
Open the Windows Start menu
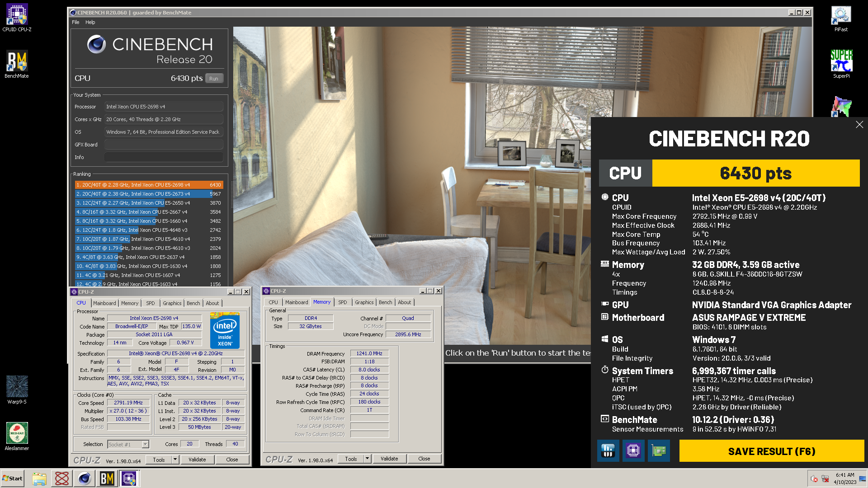pos(13,479)
